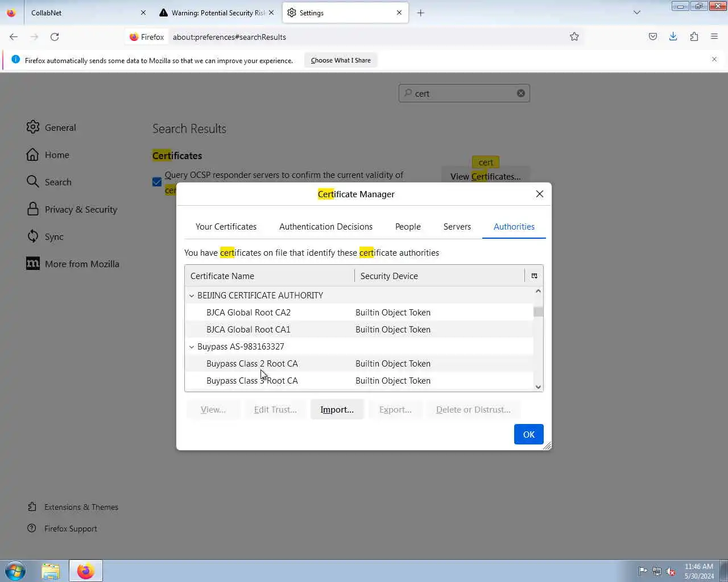This screenshot has height=582, width=728.
Task: Select Buypass Class 2 Root CA row
Action: [359, 364]
